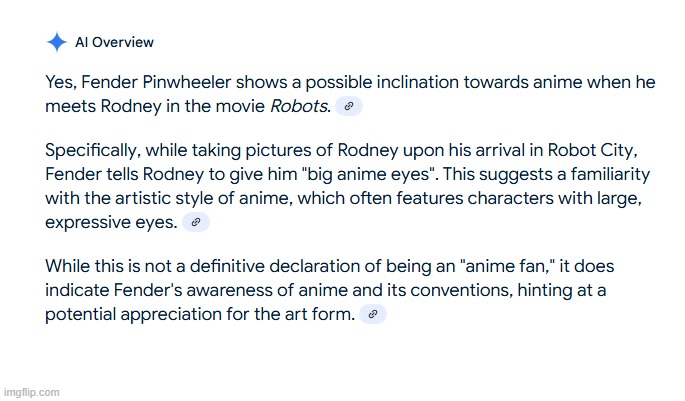Click the name "Fender Pinwheeler" in first line

click(156, 82)
